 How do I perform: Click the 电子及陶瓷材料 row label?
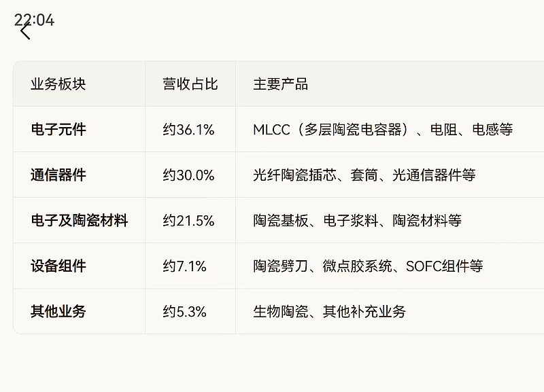79,221
